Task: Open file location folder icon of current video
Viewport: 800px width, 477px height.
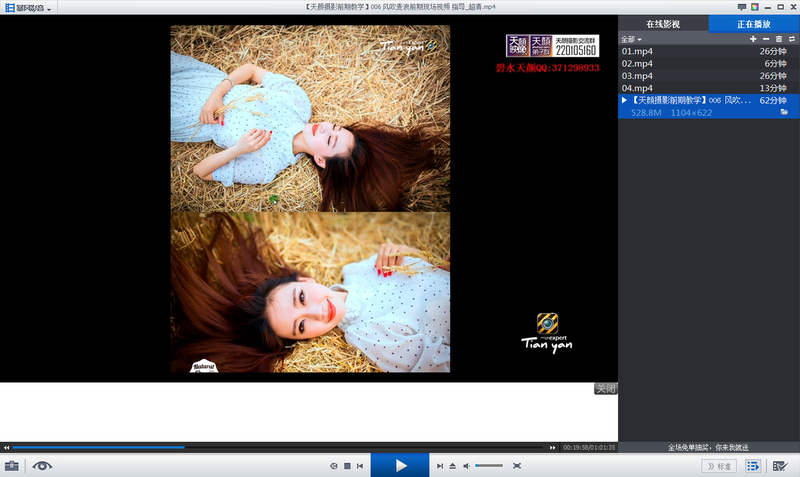Action: (x=784, y=112)
